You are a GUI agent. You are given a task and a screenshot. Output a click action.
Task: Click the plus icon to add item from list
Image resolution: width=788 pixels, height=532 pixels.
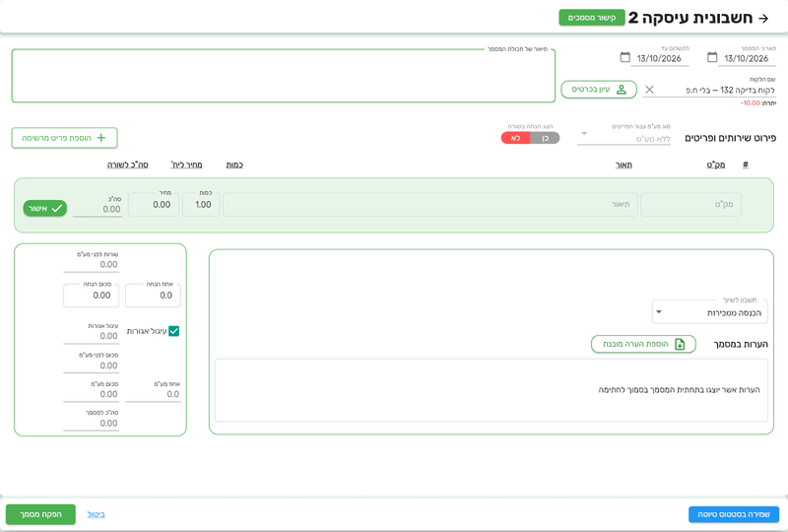101,138
